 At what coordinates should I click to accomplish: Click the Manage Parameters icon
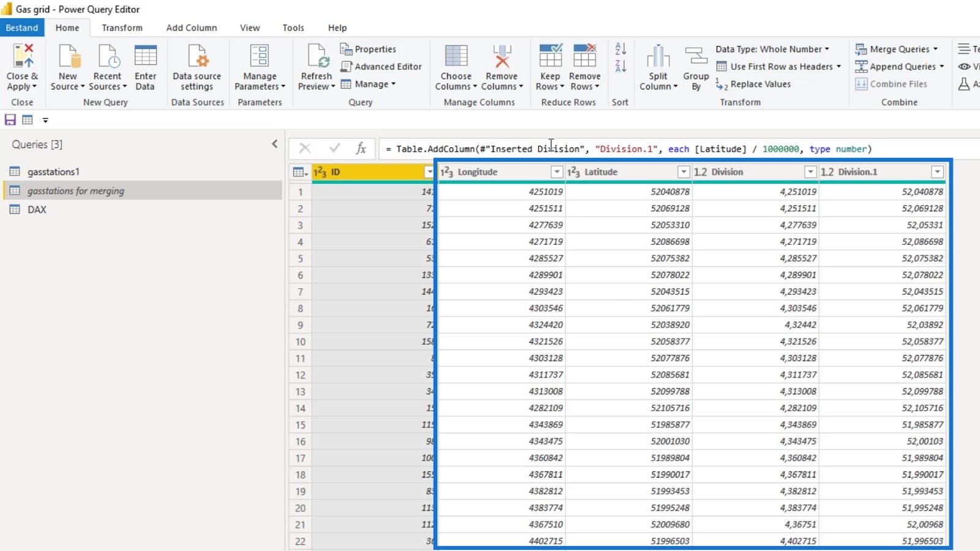coord(259,56)
